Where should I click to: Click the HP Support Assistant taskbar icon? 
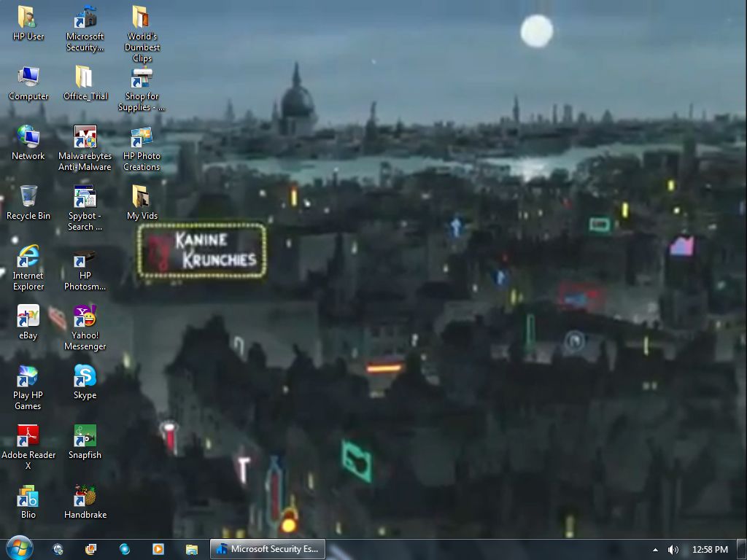point(58,549)
